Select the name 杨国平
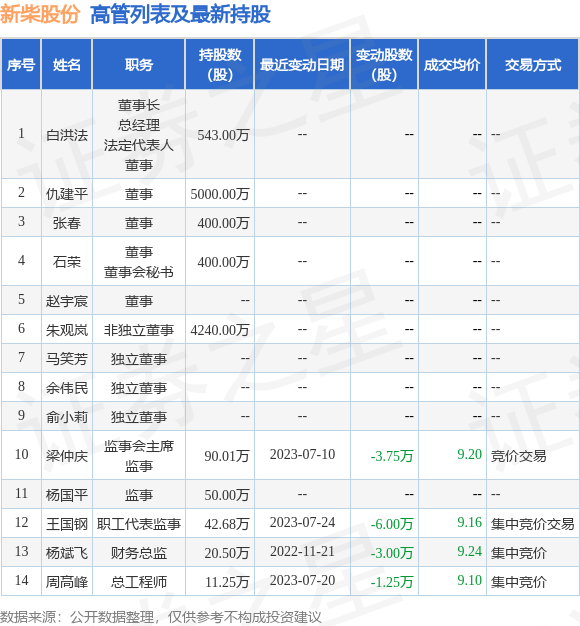580x626 pixels. (x=67, y=495)
